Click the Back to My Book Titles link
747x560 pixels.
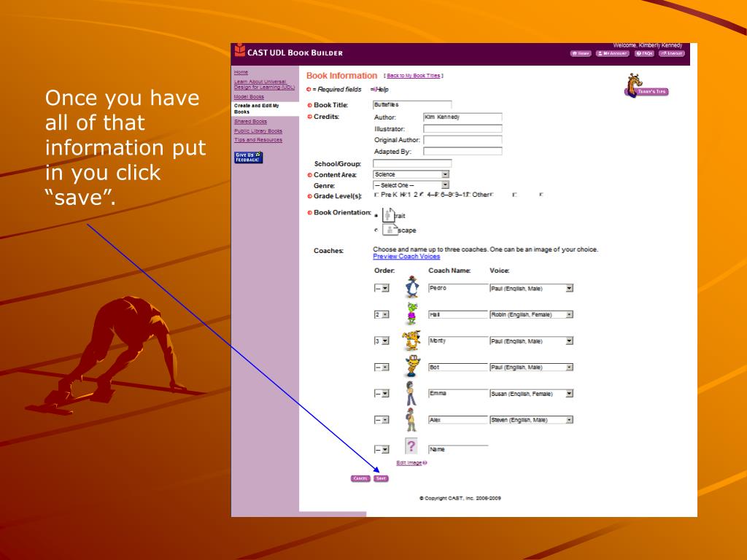coord(413,76)
